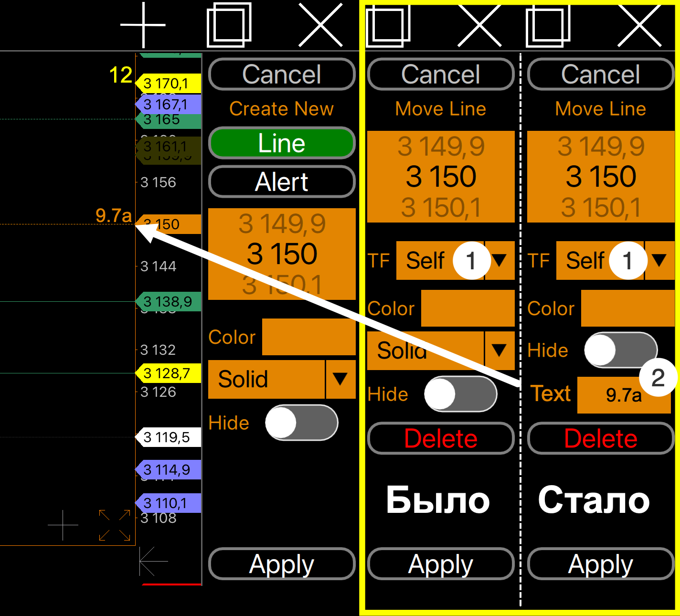This screenshot has width=680, height=616.
Task: Open the Color swatch in the Было panel
Action: 468,308
